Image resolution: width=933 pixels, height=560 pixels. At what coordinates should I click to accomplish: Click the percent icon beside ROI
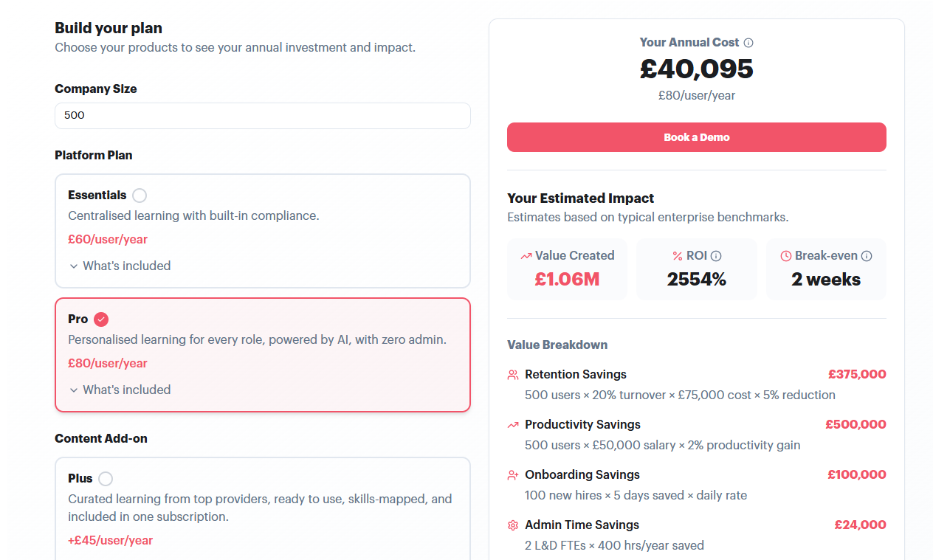pyautogui.click(x=678, y=256)
